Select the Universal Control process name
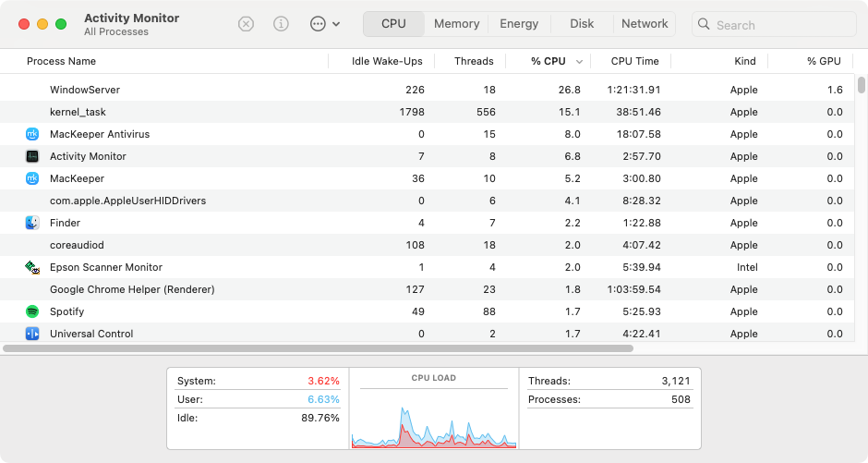Screen dimensions: 868x463 tap(91, 334)
